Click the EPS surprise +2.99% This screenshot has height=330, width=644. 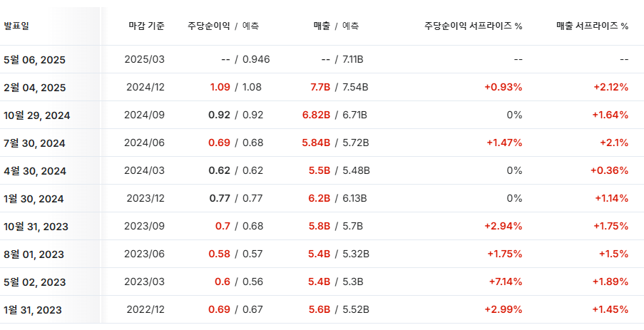[x=503, y=309]
